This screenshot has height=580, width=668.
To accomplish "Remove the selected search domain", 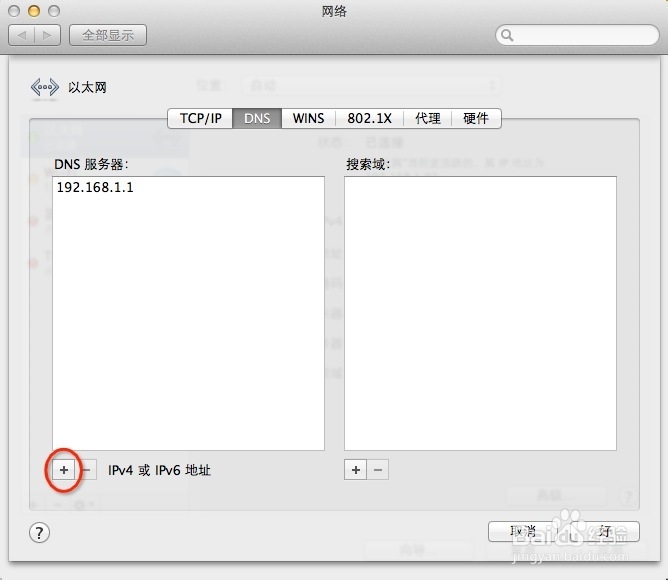I will 378,470.
